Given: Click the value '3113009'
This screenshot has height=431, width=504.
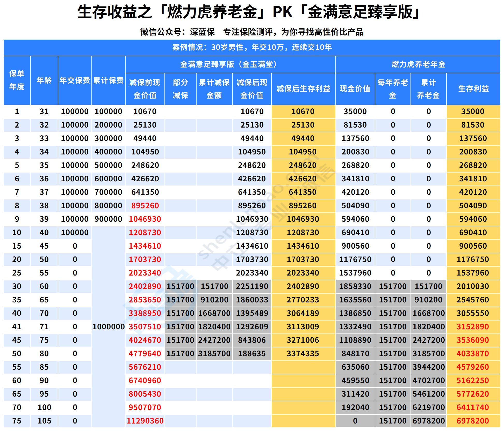Looking at the screenshot, I should (303, 327).
